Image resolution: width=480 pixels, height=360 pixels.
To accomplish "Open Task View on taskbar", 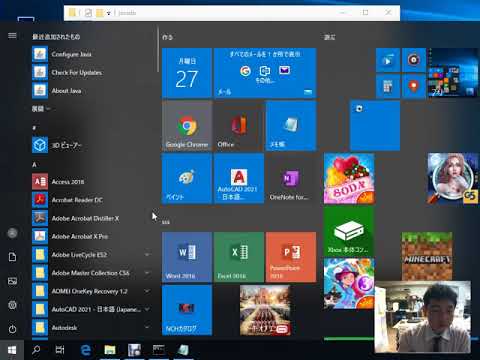I will (x=60, y=350).
